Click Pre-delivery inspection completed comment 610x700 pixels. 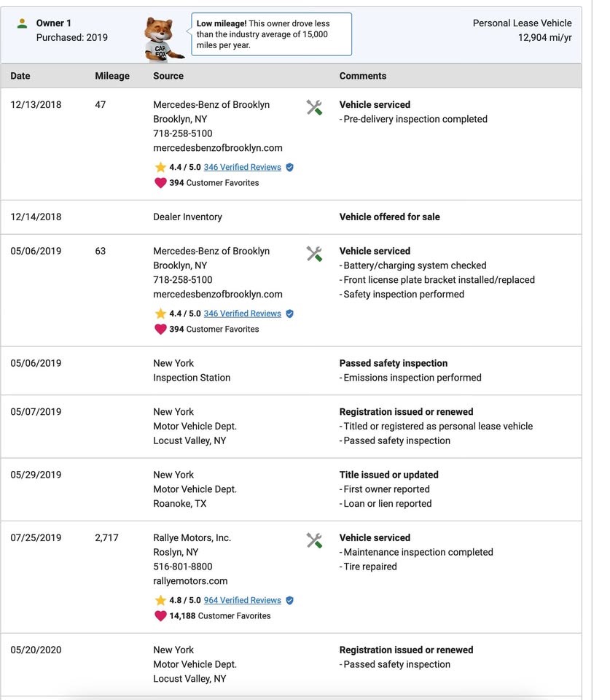click(x=413, y=119)
